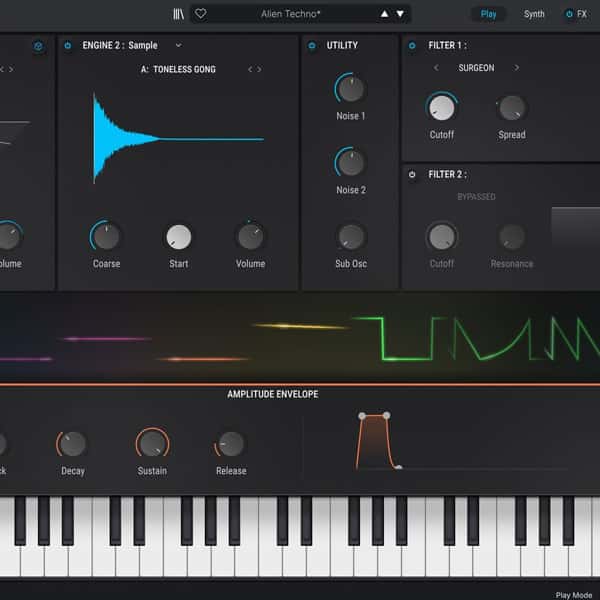Switch to next filter type after Surgeon
The image size is (600, 600).
517,68
